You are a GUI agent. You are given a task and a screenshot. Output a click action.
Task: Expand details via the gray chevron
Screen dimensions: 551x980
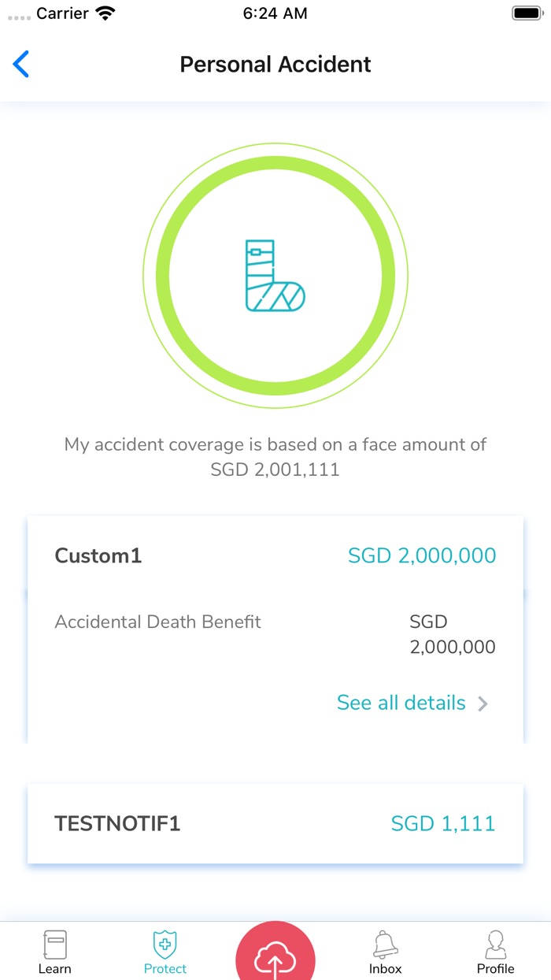[483, 703]
